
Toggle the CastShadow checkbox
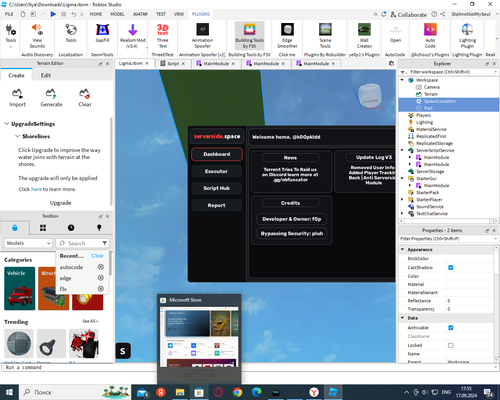pos(451,267)
